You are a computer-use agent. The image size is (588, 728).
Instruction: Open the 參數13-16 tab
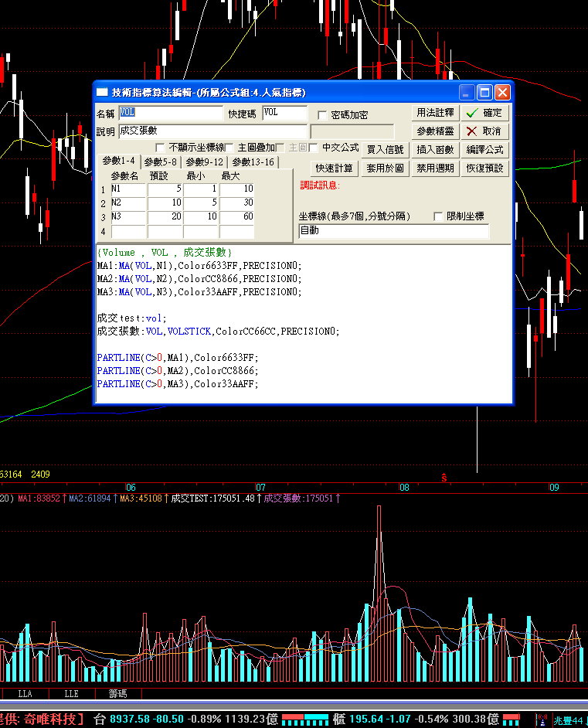pyautogui.click(x=253, y=162)
